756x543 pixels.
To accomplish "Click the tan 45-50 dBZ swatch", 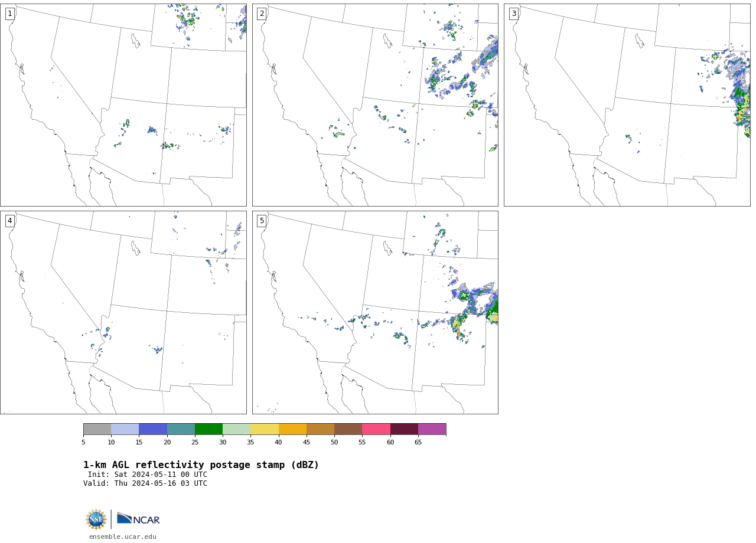I will (321, 429).
